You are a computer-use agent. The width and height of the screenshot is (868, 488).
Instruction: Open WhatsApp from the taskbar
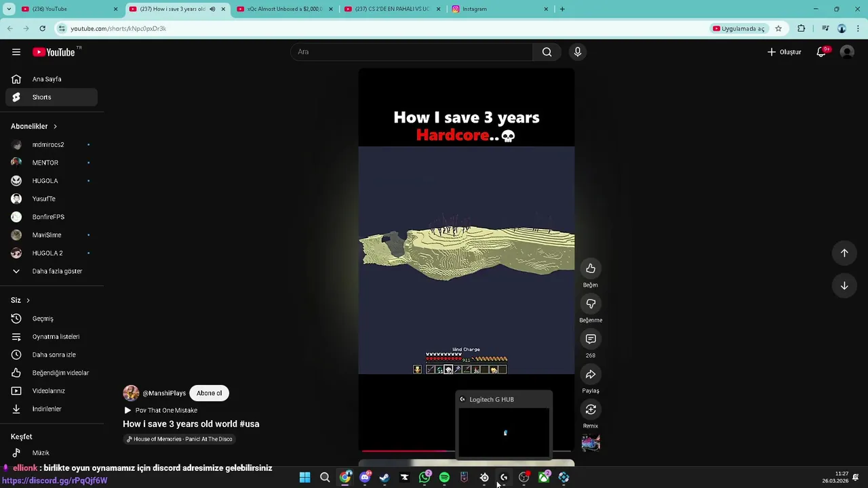point(425,478)
